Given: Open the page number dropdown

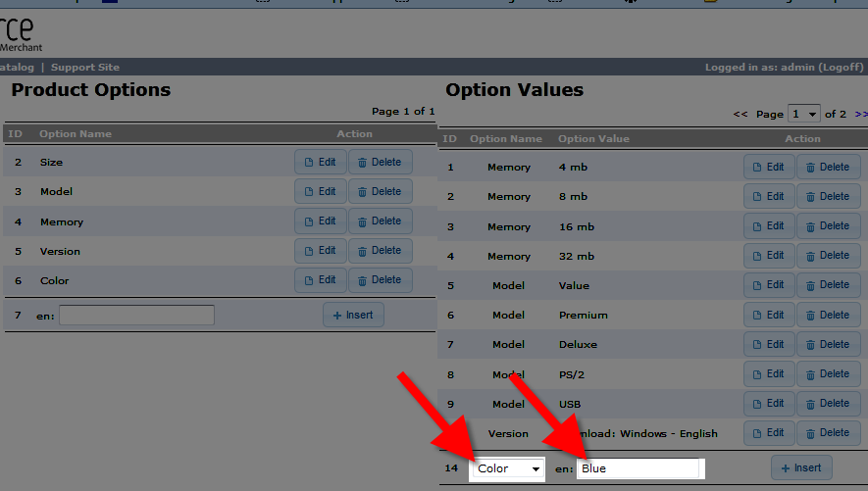Looking at the screenshot, I should (804, 114).
